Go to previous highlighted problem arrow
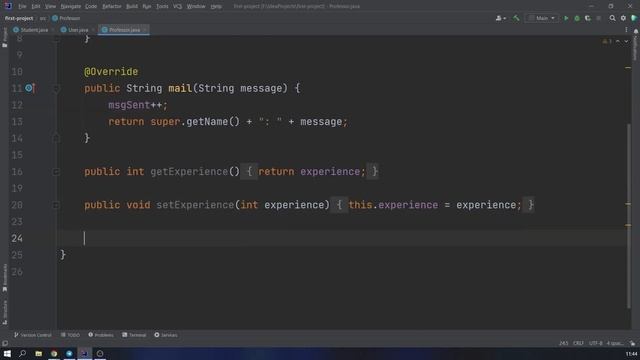640x360 pixels. 618,41
